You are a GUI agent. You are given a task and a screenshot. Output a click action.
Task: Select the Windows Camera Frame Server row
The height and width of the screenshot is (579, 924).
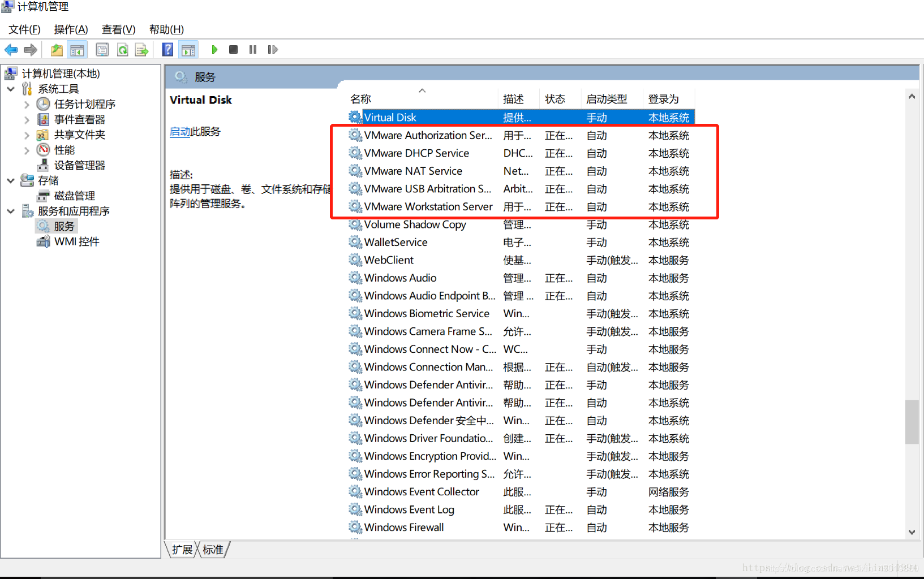521,331
